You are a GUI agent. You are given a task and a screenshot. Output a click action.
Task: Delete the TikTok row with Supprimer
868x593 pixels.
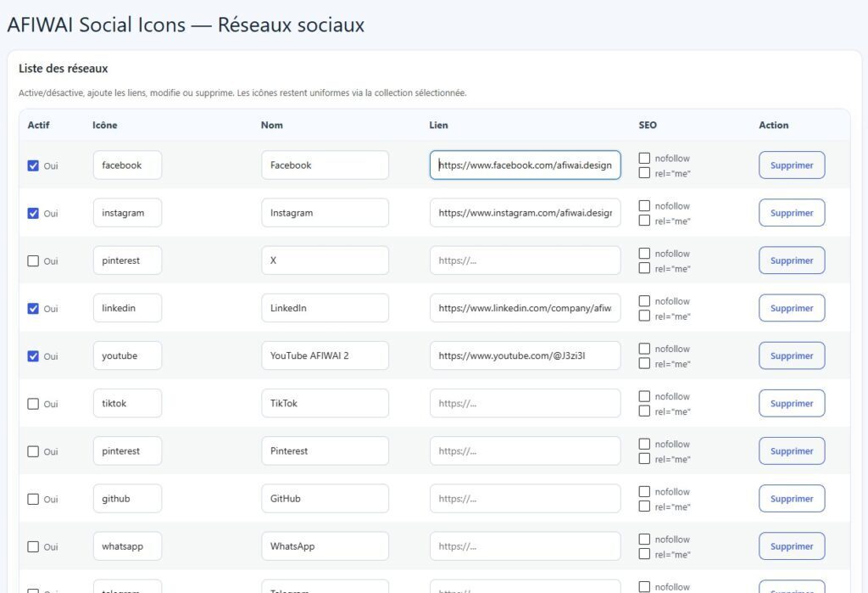(x=792, y=404)
